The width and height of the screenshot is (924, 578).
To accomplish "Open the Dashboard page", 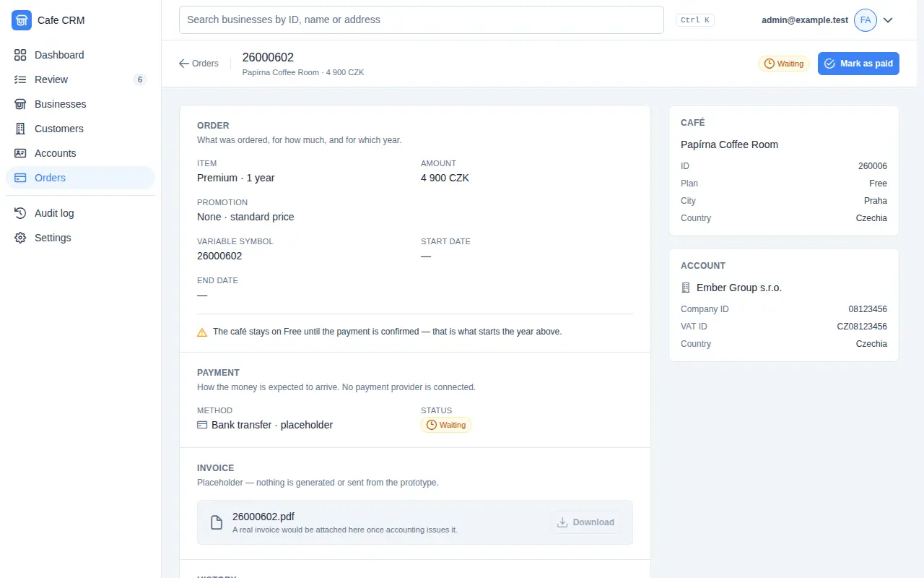I will (80, 55).
